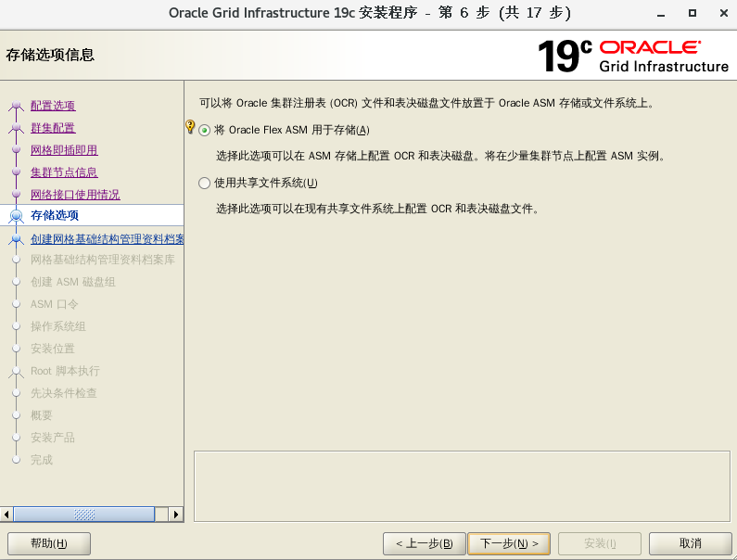Close the installer window
Image resolution: width=737 pixels, height=560 pixels.
(724, 13)
